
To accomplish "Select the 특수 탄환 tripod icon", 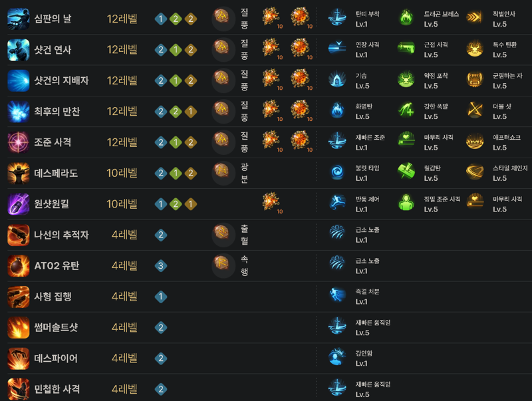I will 475,49.
